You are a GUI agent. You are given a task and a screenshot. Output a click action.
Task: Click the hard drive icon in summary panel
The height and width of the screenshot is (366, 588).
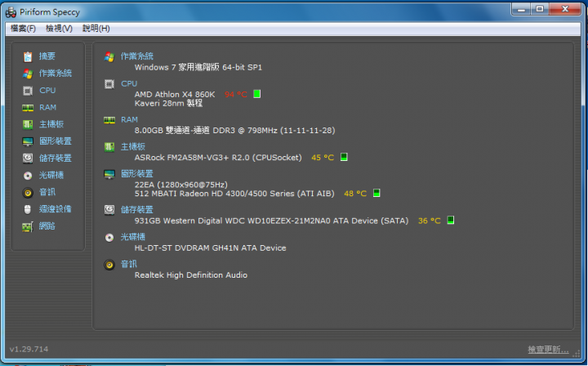109,210
